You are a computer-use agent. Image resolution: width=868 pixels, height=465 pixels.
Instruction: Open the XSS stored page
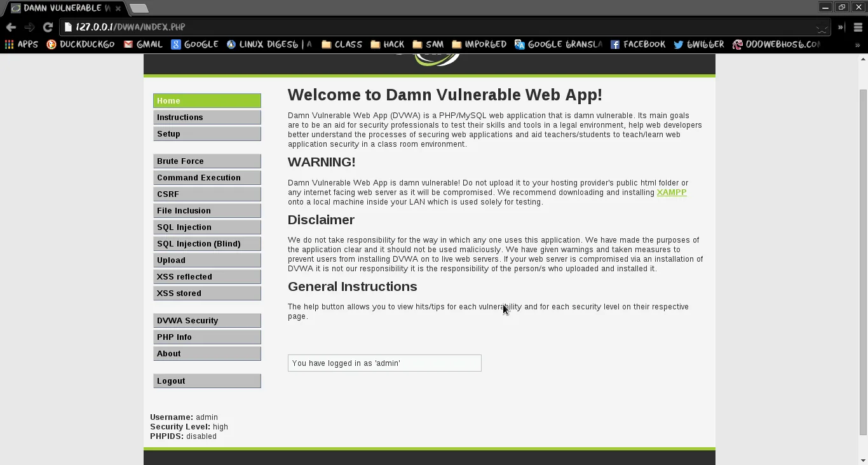207,293
